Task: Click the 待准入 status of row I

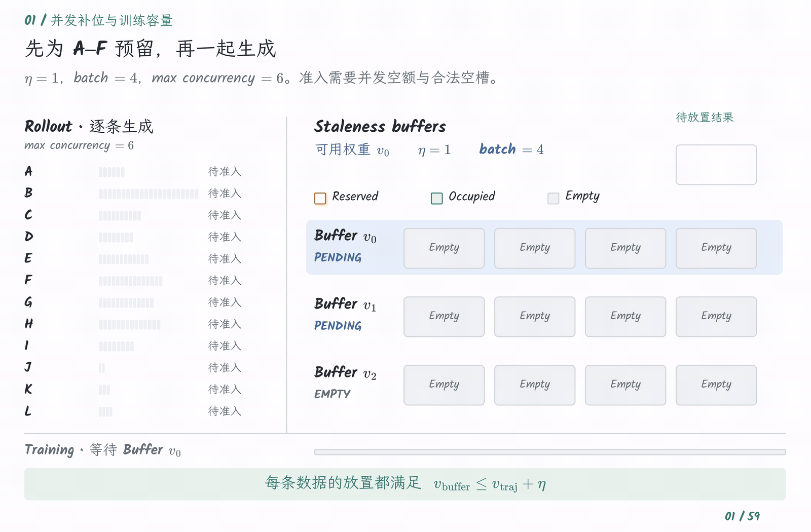Action: click(x=225, y=346)
